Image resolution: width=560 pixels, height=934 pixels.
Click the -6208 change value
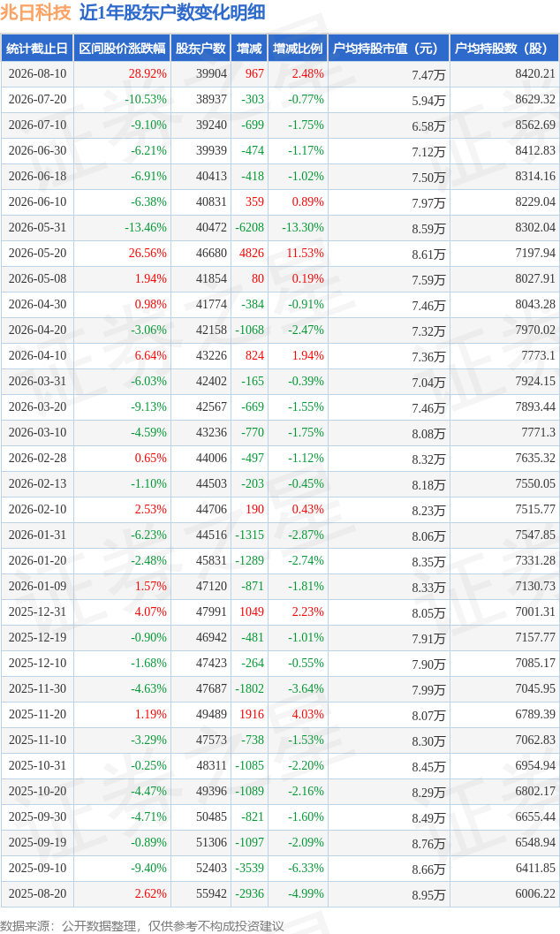249,228
